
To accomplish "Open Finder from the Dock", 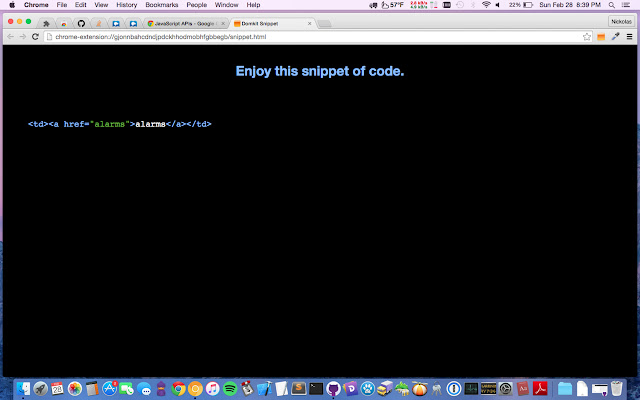I will click(23, 388).
